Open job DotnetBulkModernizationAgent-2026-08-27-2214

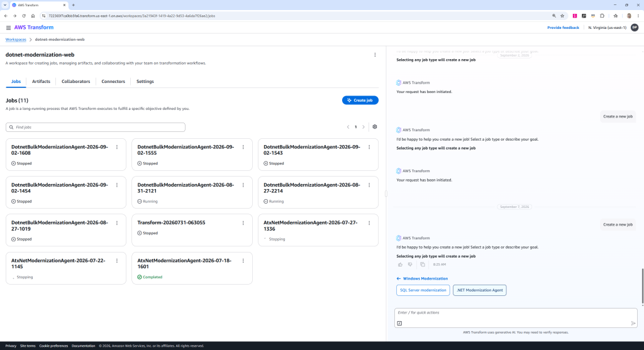click(x=312, y=188)
